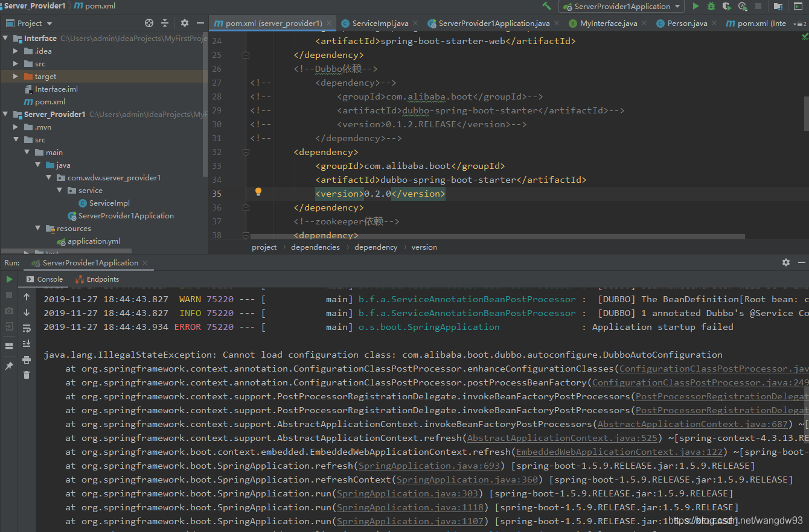Click the thread dump camera icon
Viewport: 809px width, 532px height.
point(9,311)
